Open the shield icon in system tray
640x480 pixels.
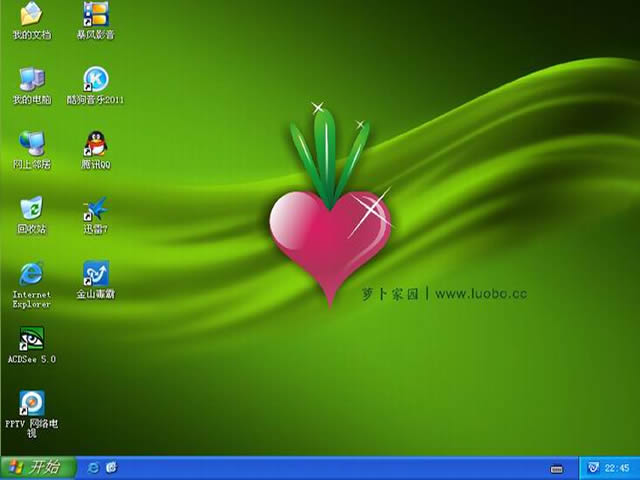click(x=591, y=467)
